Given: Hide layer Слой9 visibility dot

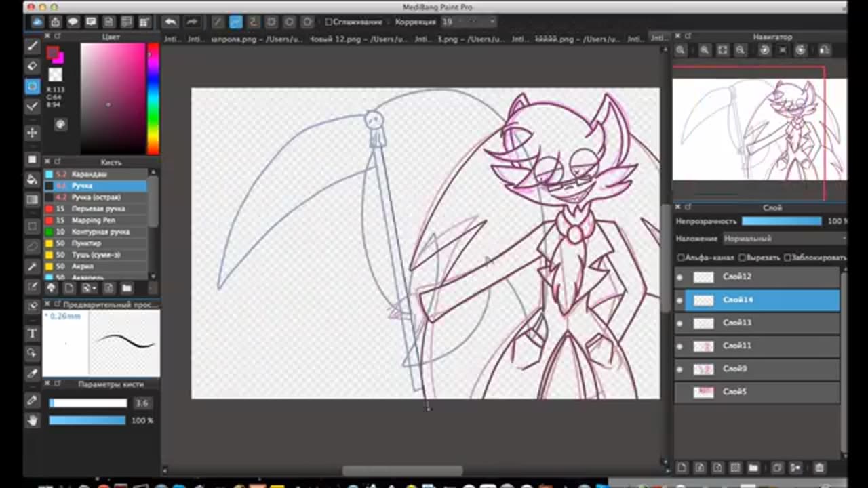Looking at the screenshot, I should pos(680,369).
